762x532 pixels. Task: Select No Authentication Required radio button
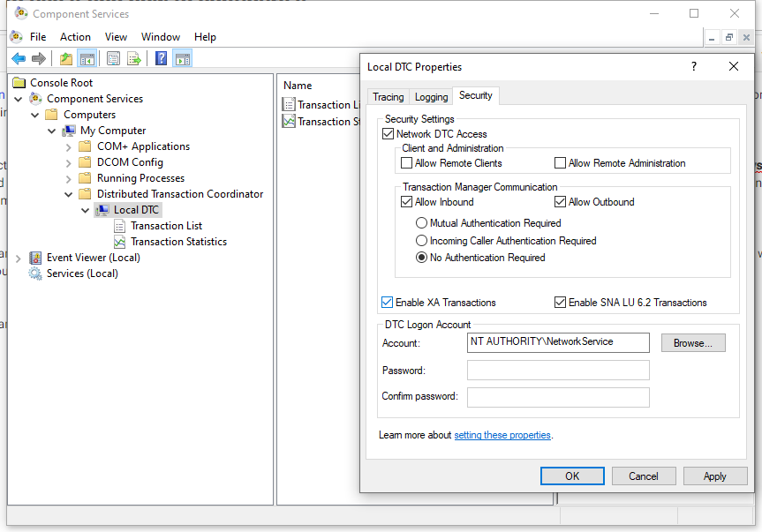[421, 258]
